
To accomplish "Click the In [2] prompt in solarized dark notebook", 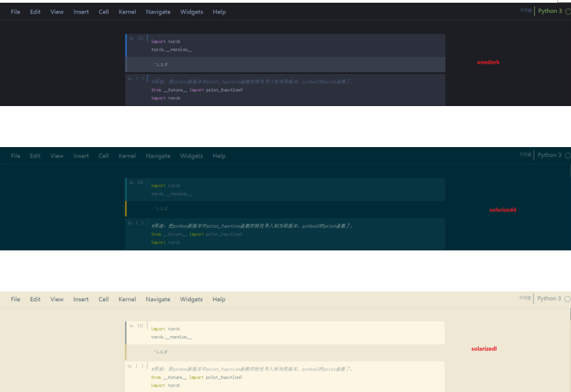I will point(137,182).
